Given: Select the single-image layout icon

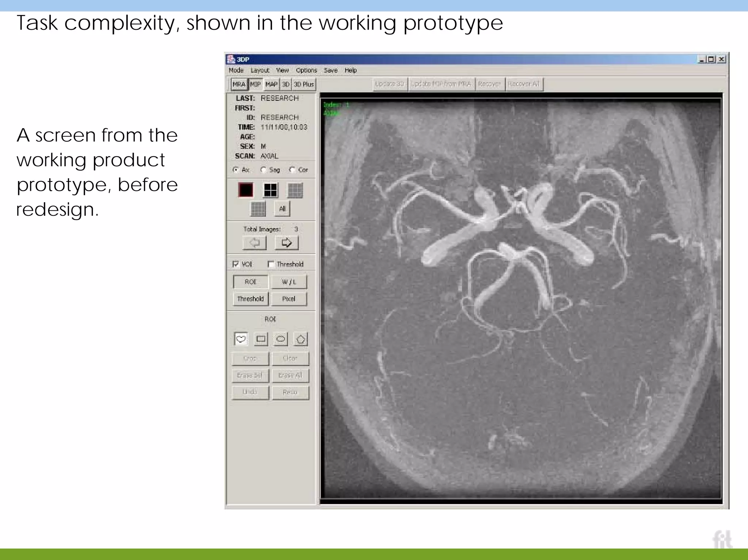Looking at the screenshot, I should click(x=245, y=190).
